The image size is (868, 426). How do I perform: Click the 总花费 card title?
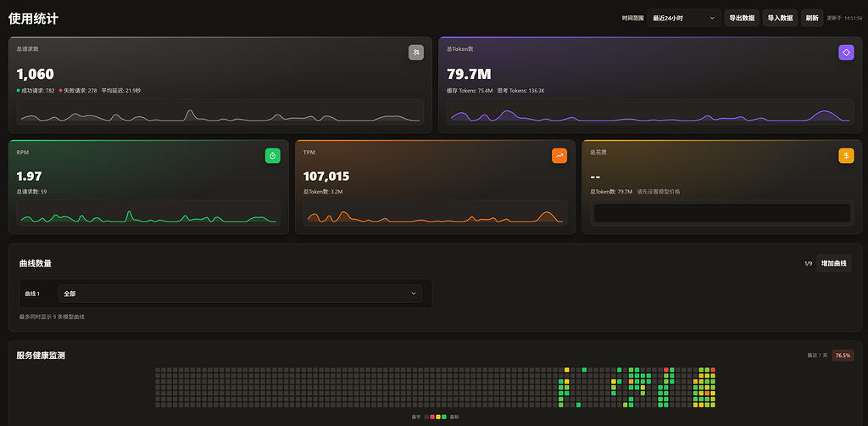pyautogui.click(x=598, y=152)
